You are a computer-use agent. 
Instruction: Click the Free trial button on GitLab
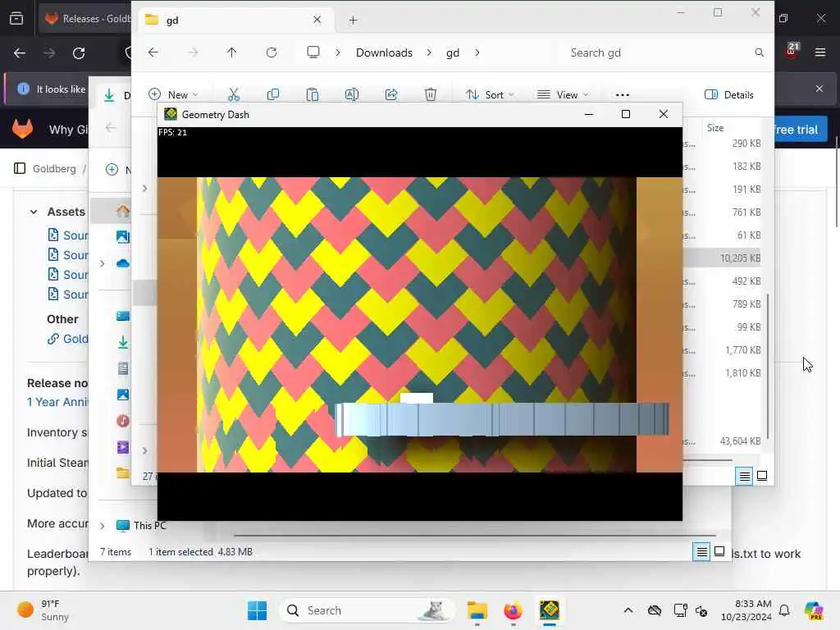click(797, 130)
